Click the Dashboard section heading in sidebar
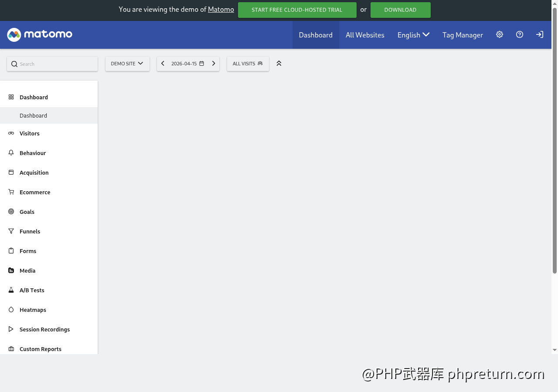 tap(49, 97)
